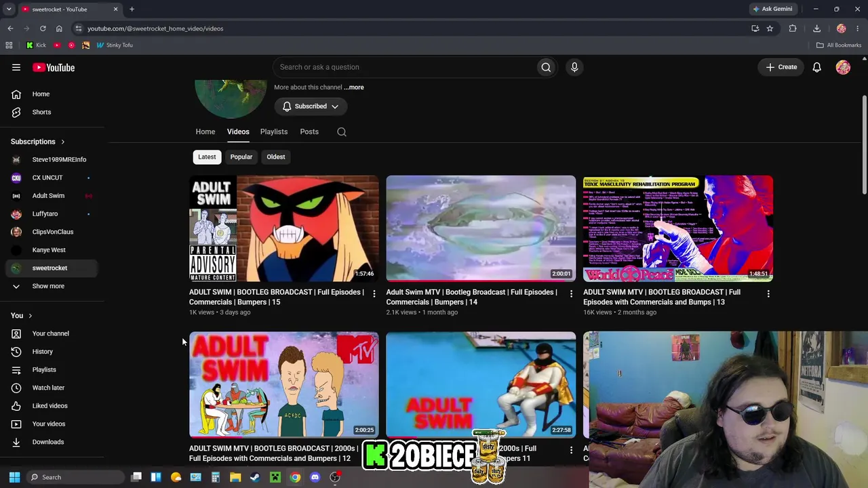Expand the Subscriptions section arrow
868x488 pixels.
pos(62,142)
